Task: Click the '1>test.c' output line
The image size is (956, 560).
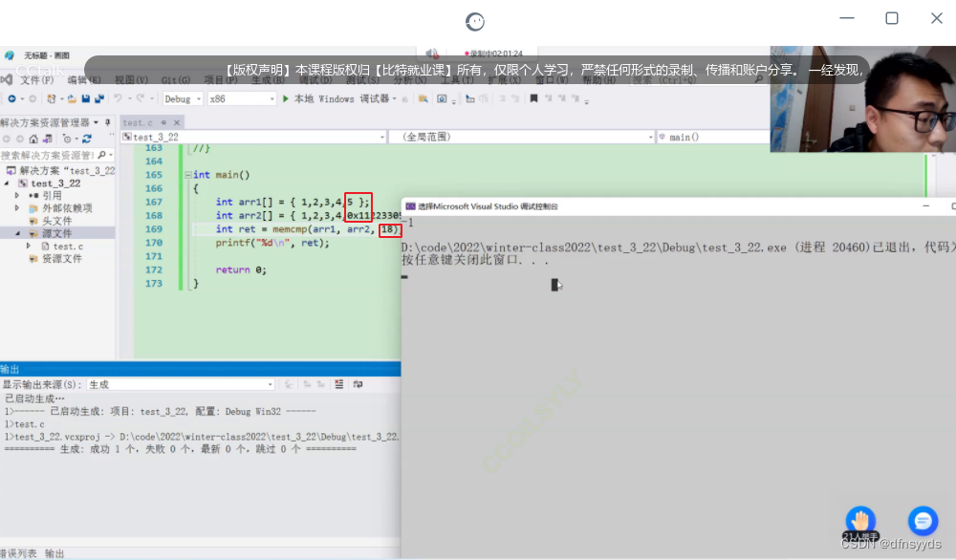Action: [x=25, y=424]
